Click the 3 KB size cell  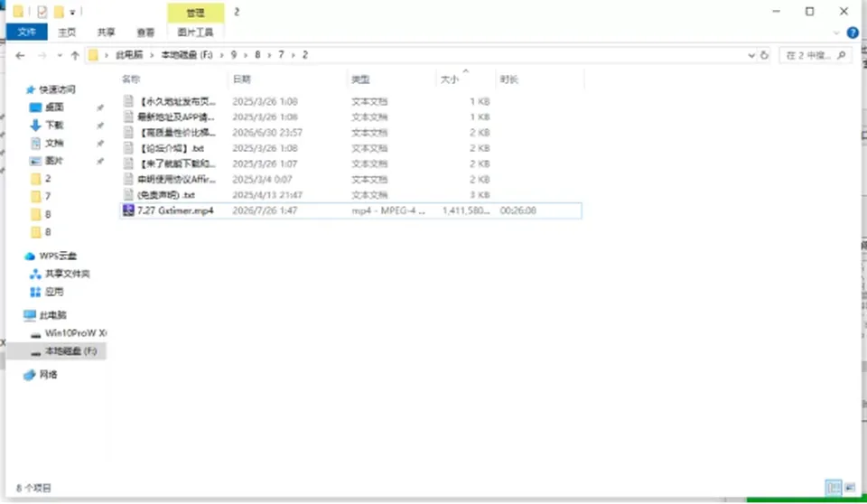(x=480, y=195)
